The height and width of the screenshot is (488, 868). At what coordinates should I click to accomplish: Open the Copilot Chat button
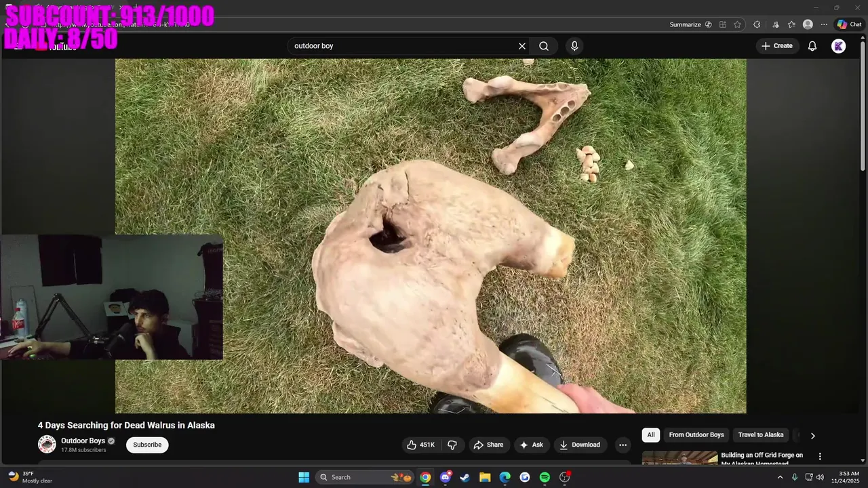point(848,24)
